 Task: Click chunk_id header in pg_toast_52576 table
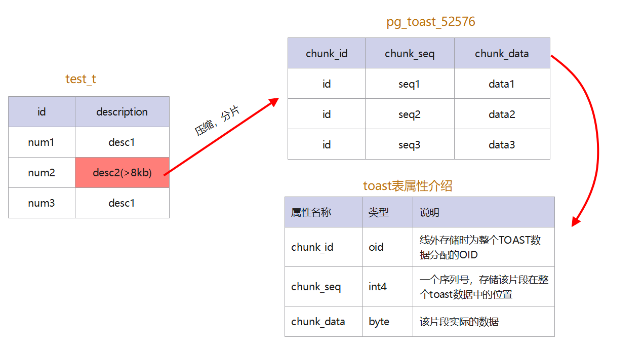pyautogui.click(x=327, y=53)
